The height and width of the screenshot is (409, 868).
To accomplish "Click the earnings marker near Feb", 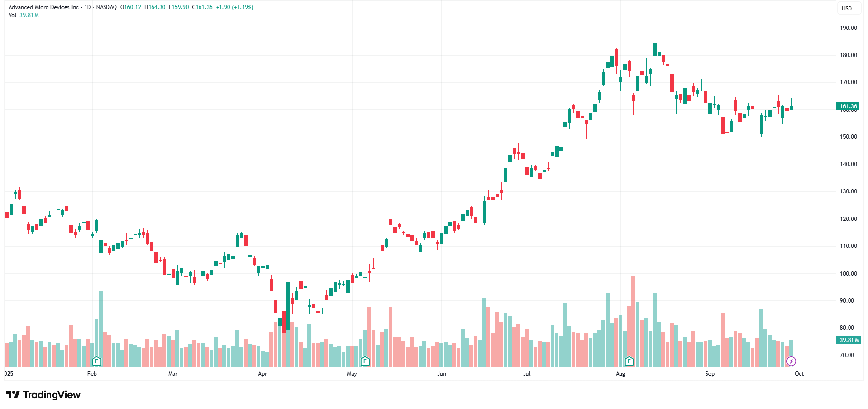I will 96,361.
